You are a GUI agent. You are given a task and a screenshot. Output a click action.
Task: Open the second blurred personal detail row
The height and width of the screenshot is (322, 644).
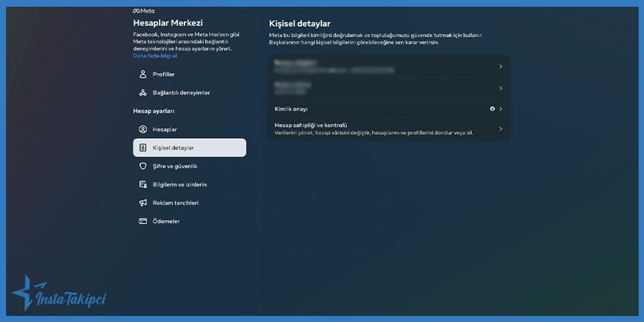tap(389, 88)
